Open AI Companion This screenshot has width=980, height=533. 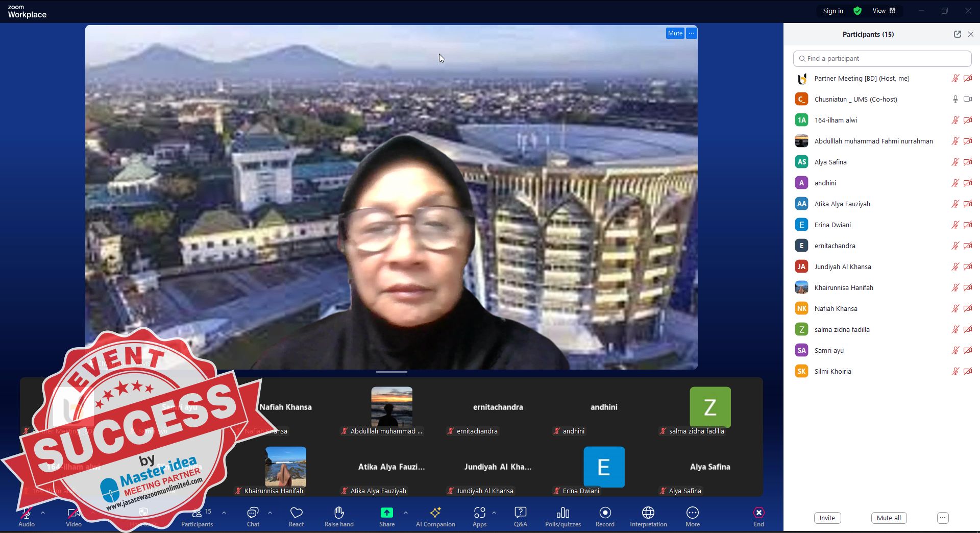[x=435, y=513]
